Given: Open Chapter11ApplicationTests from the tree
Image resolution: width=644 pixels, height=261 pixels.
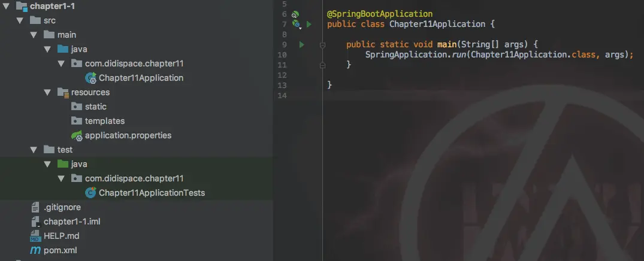Looking at the screenshot, I should pyautogui.click(x=152, y=193).
